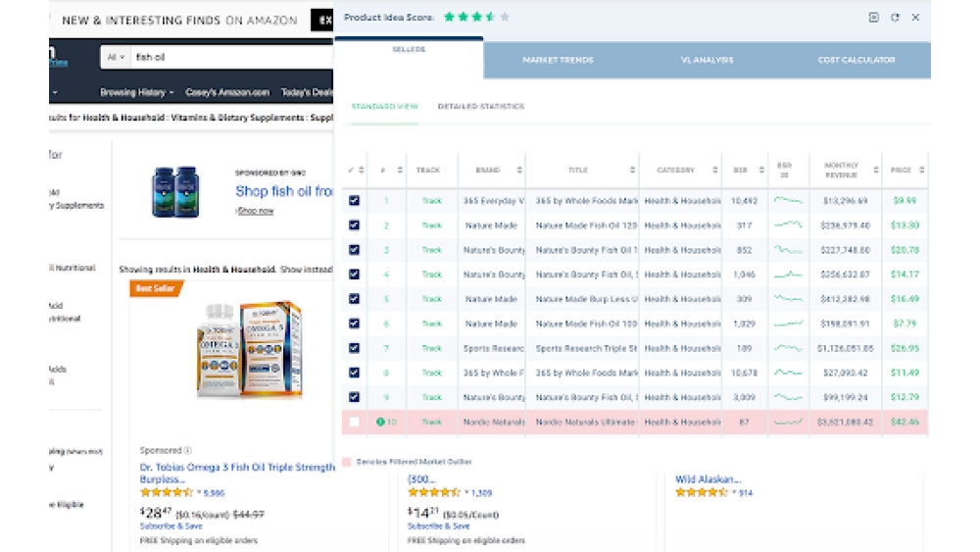Viewport: 980px width, 552px height.
Task: Sort table by Title column arrows
Action: point(632,170)
